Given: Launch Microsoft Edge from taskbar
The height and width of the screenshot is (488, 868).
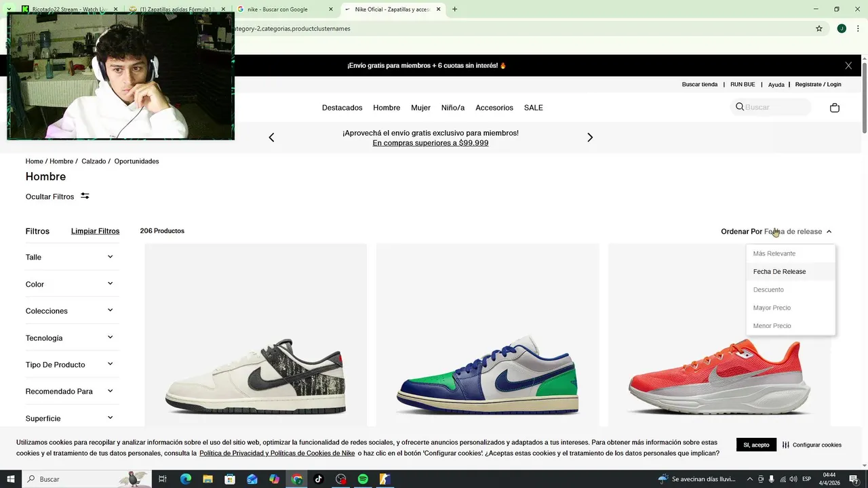Looking at the screenshot, I should [186, 479].
